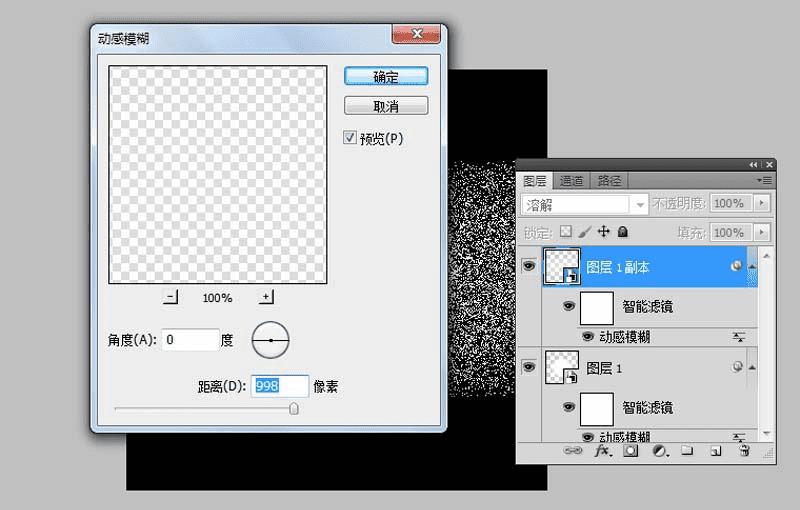Screen dimensions: 800x510
Task: Click the link layers icon
Action: click(x=572, y=451)
